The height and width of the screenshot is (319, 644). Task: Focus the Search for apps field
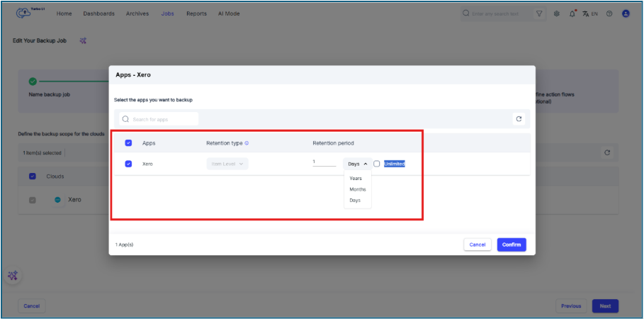coord(159,119)
